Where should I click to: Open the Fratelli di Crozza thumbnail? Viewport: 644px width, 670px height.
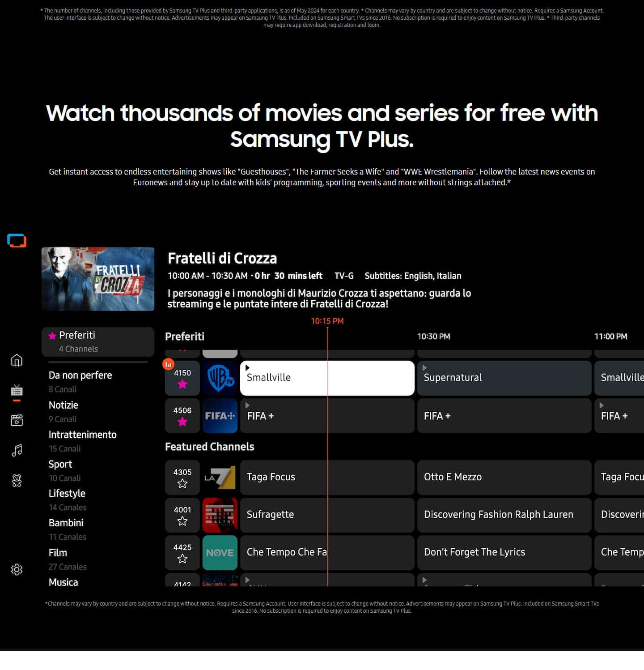point(98,279)
